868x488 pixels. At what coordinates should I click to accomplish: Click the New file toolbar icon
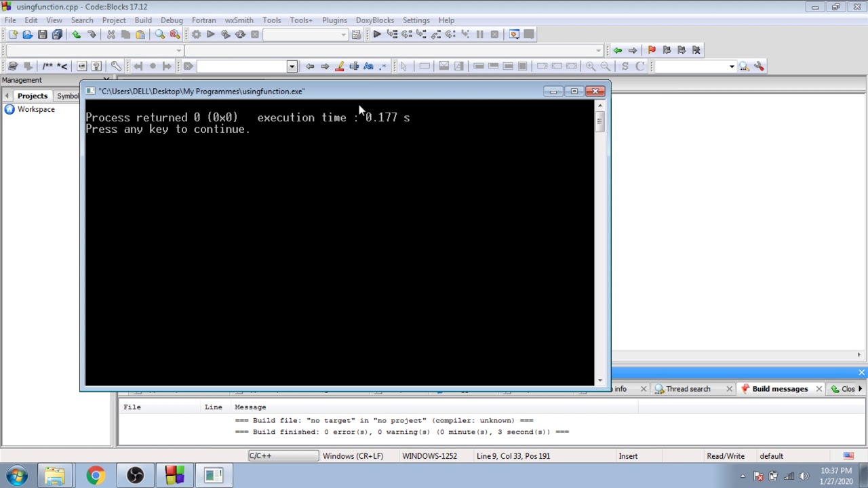click(12, 35)
